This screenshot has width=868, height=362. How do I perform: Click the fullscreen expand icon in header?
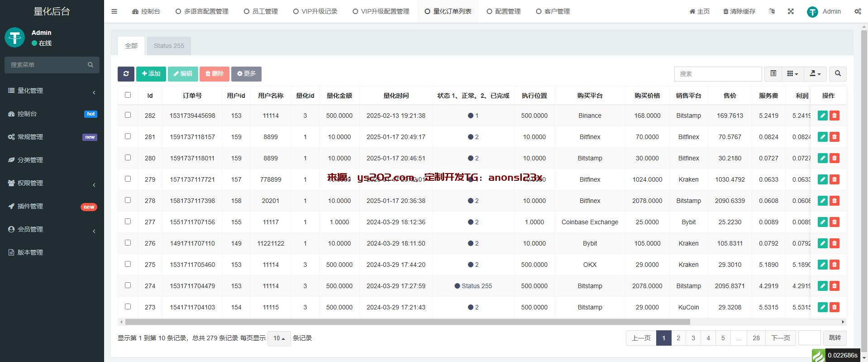click(x=791, y=11)
